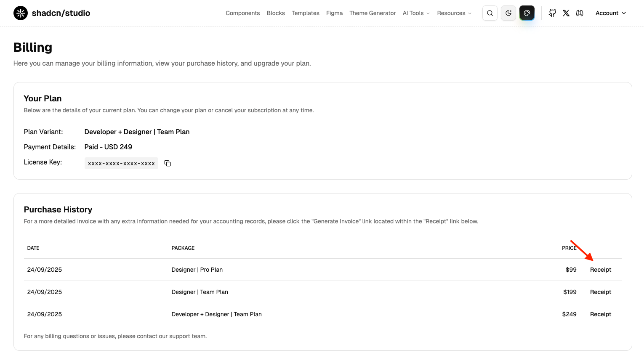Screen dimensions: 644x363
Task: Open the Discord icon link
Action: 580,13
